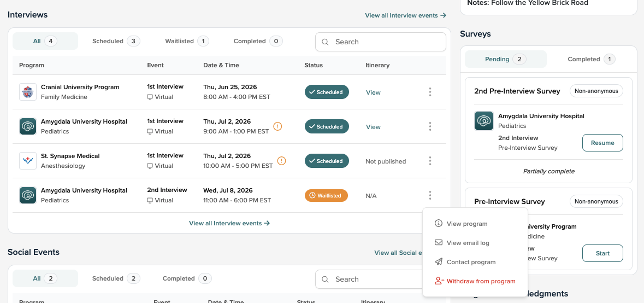Switch to Interviews All tab

45,41
